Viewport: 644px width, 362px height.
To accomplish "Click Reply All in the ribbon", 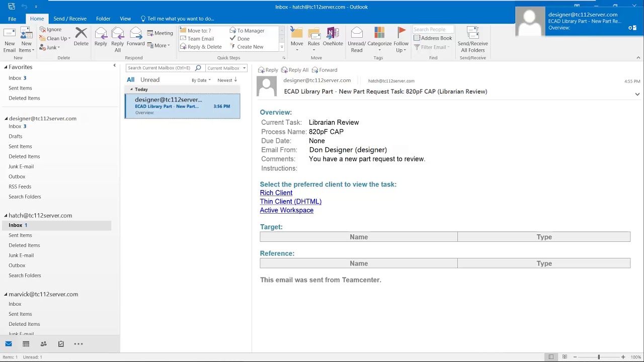I will (x=118, y=40).
